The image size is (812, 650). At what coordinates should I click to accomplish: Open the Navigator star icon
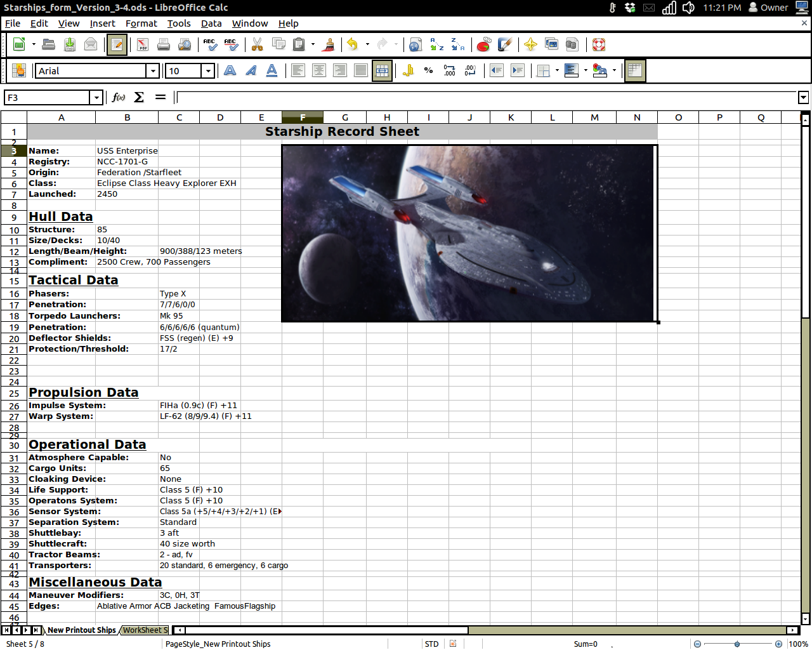tap(530, 44)
